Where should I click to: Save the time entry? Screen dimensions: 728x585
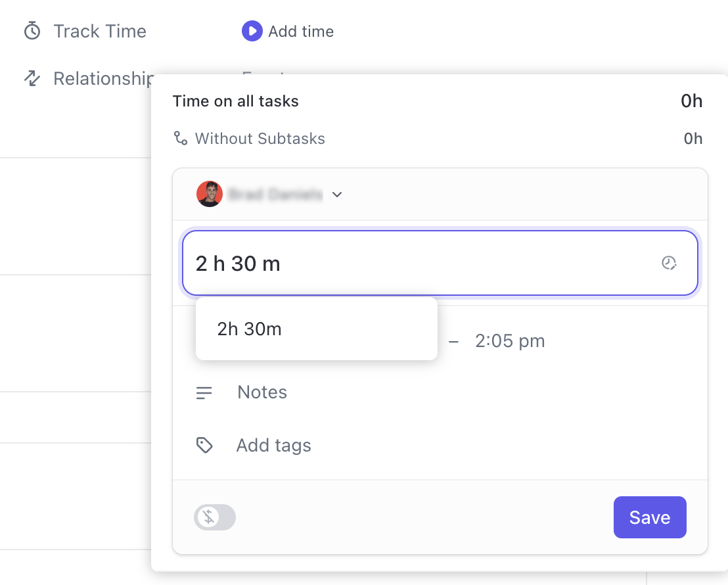649,517
